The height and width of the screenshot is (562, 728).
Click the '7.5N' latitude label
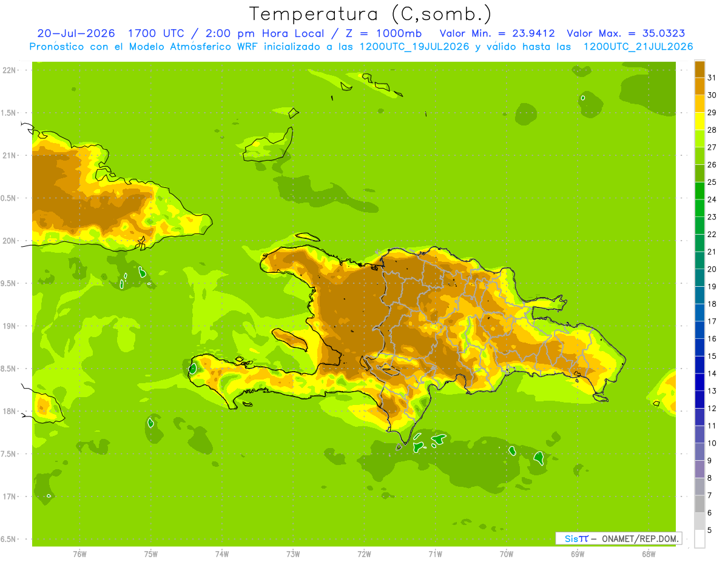[x=9, y=454]
